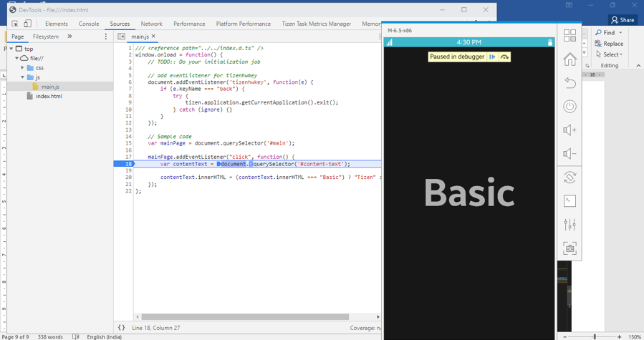Screen dimensions: 644x340
Task: Click the step over icon in debugger overlay
Action: [x=504, y=57]
